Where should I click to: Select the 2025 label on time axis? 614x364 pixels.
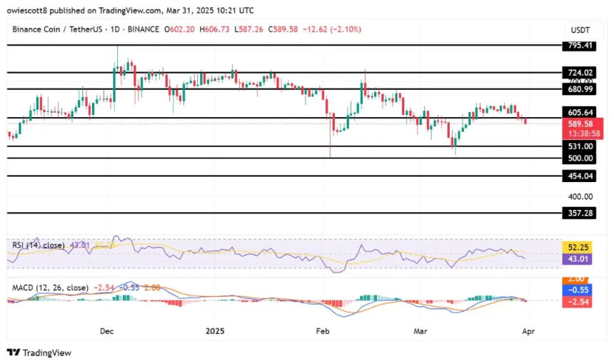pyautogui.click(x=214, y=331)
